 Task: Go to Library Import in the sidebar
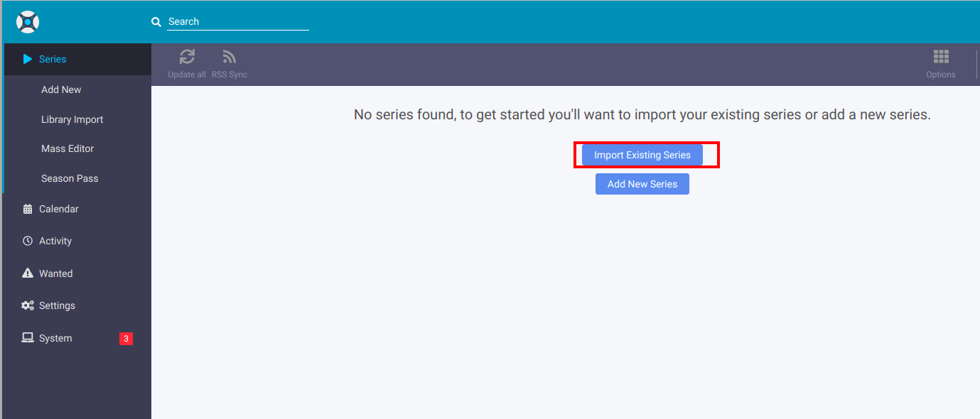[72, 119]
